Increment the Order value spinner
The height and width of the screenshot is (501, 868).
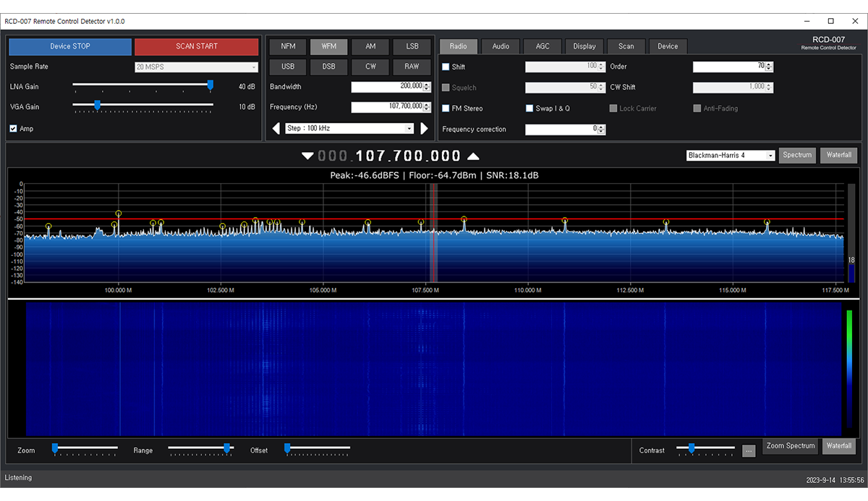coord(769,64)
